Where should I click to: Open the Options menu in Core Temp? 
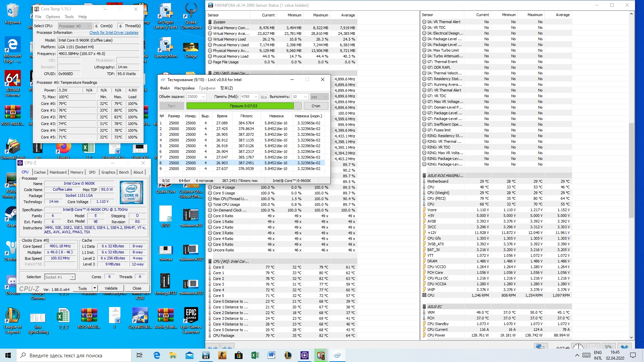tap(53, 17)
